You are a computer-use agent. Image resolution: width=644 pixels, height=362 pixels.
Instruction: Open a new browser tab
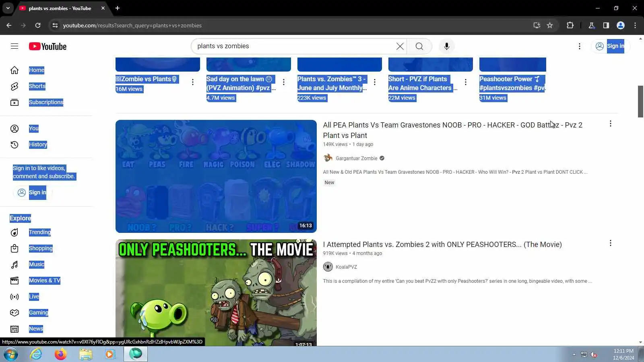(118, 8)
